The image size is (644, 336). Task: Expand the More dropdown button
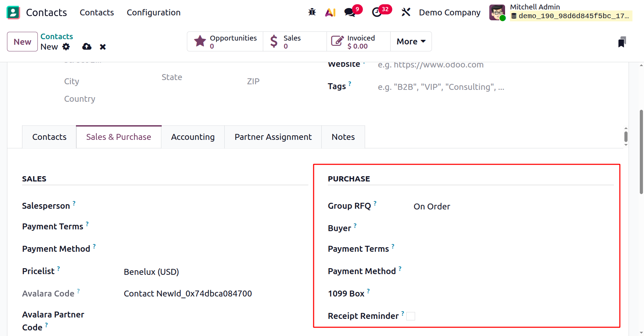coord(411,42)
